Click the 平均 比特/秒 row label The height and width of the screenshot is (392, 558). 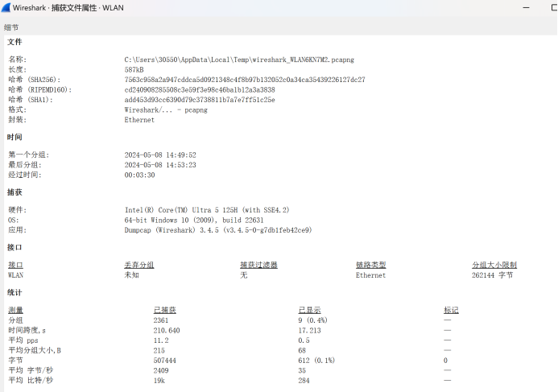pos(31,380)
